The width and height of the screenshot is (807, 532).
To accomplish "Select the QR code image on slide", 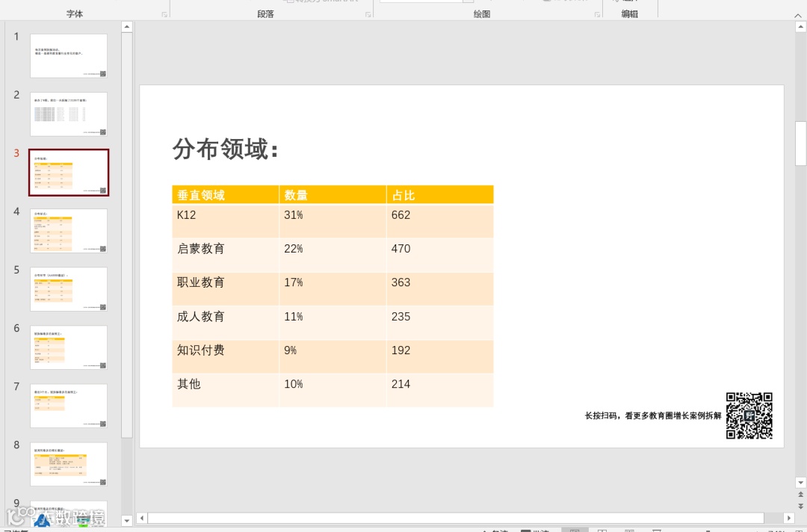I will click(749, 415).
